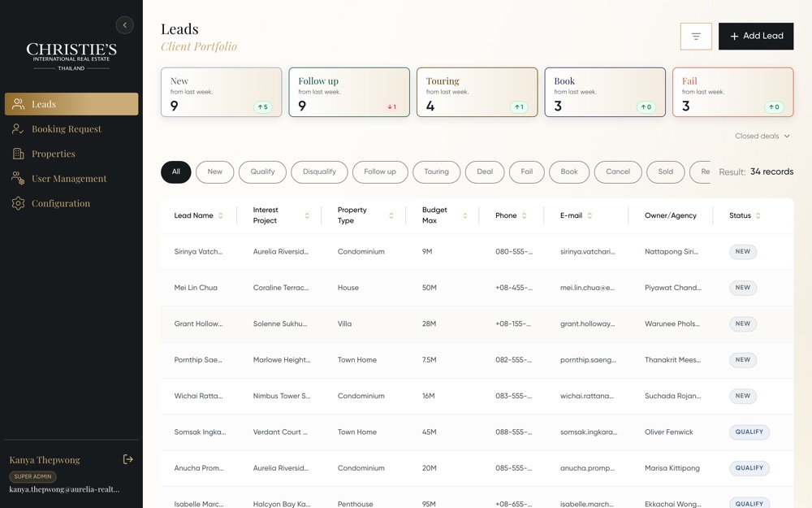Open the Fail summary card

(732, 93)
